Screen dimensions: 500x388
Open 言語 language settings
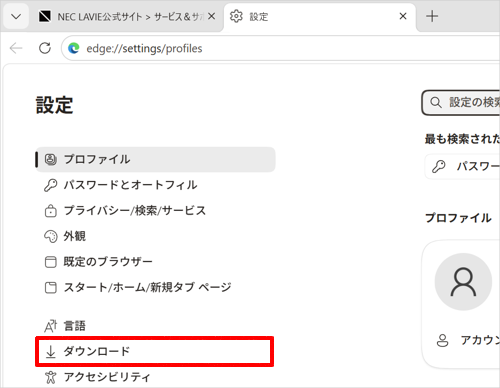coord(155,326)
